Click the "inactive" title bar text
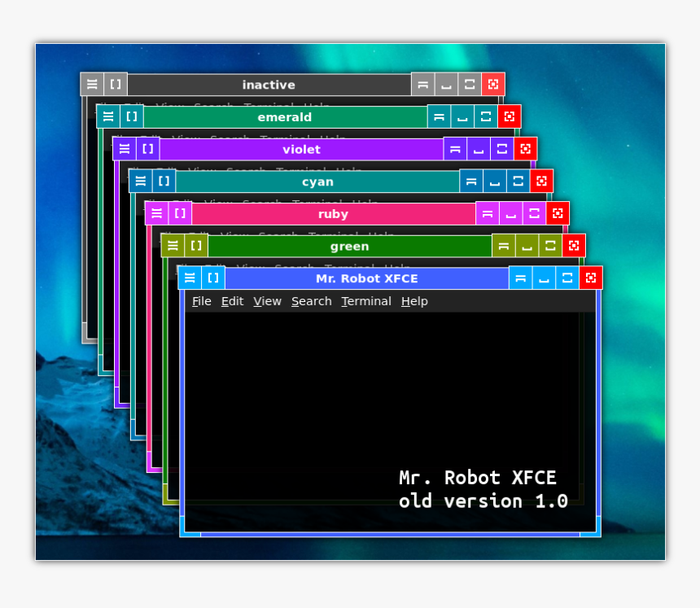The height and width of the screenshot is (608, 700). coord(269,85)
